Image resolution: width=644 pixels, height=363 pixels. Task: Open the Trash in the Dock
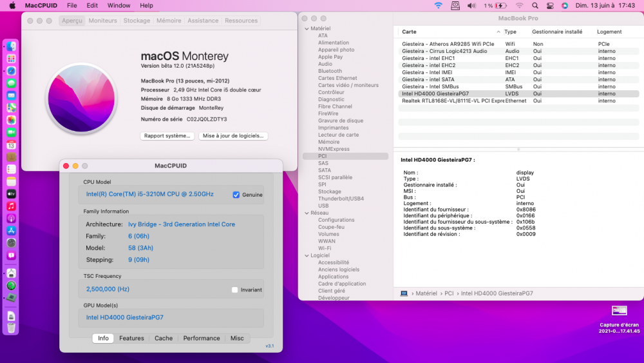point(11,328)
